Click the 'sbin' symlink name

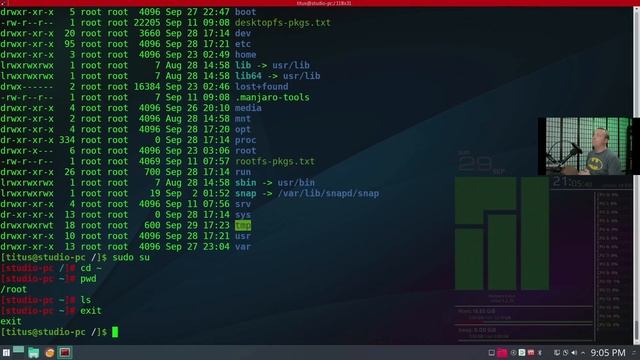click(245, 182)
